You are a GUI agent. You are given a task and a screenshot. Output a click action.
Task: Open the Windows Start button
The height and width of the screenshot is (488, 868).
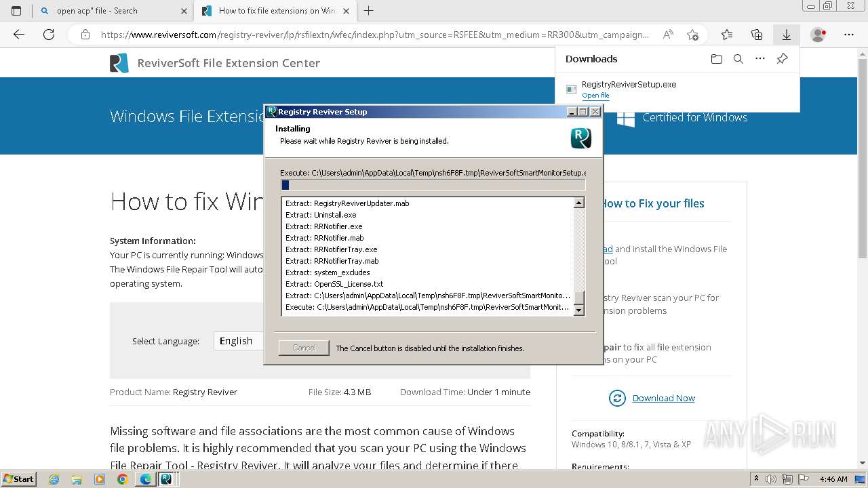[19, 479]
